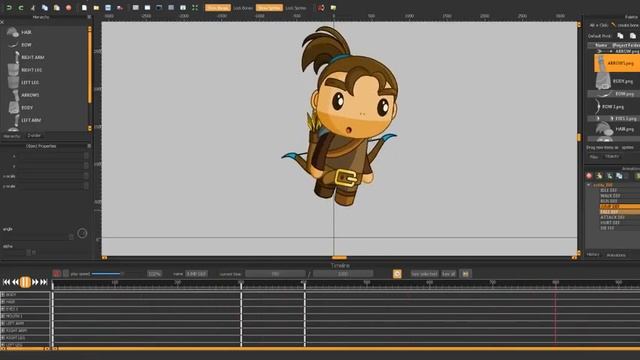Click the key selected button

(424, 274)
